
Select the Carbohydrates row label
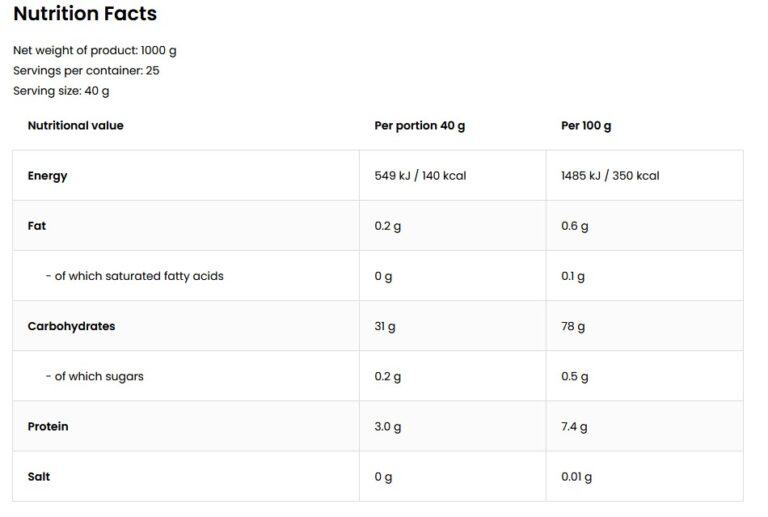pos(71,326)
